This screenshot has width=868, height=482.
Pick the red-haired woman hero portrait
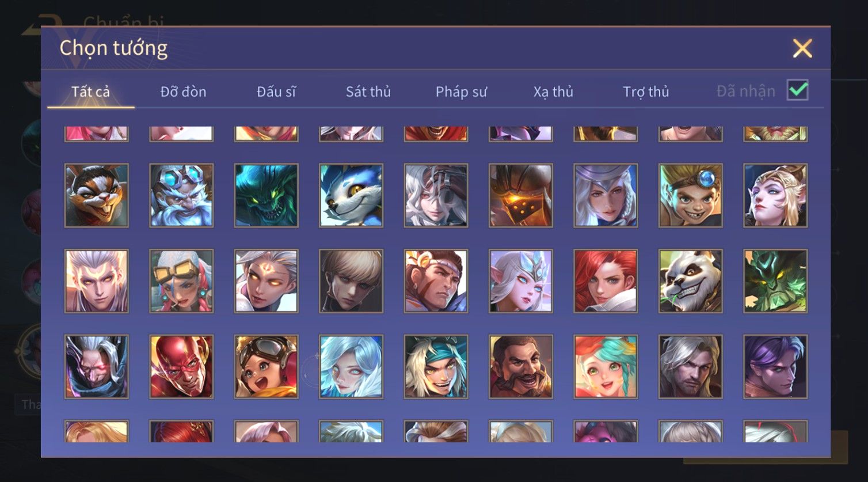(606, 281)
